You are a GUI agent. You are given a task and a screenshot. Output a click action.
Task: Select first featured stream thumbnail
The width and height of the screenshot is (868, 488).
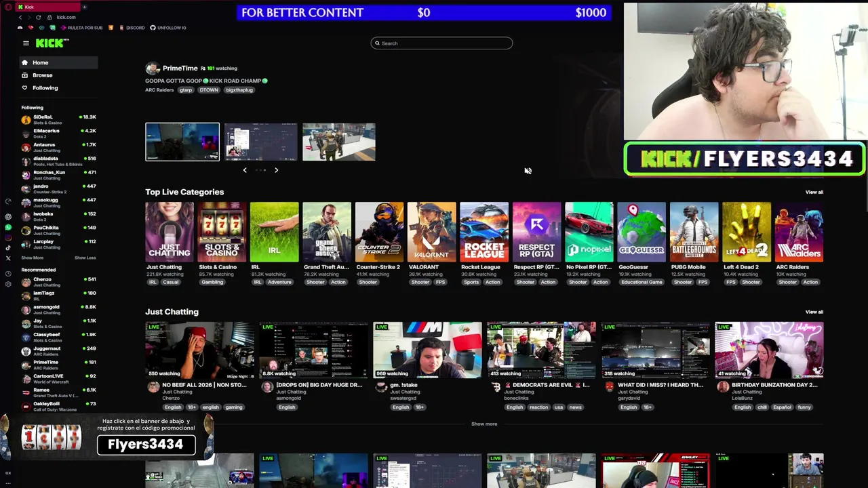pyautogui.click(x=182, y=142)
